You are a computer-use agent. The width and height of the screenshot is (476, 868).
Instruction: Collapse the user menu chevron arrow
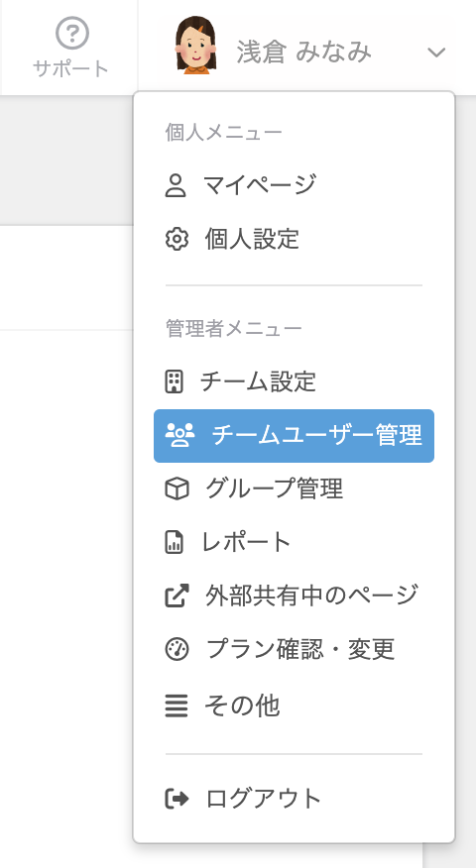[436, 53]
